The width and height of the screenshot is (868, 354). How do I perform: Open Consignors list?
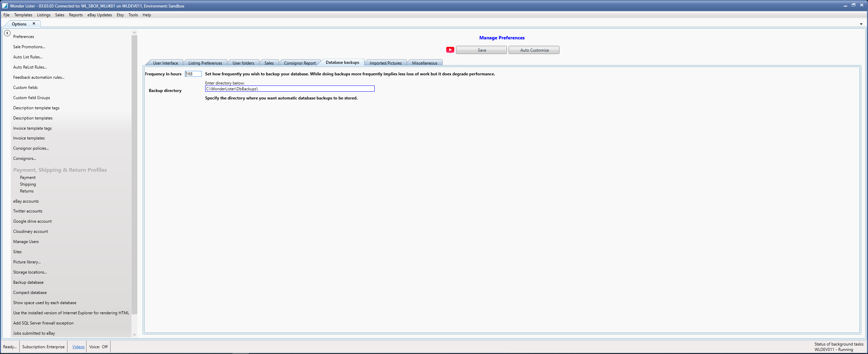tap(24, 159)
